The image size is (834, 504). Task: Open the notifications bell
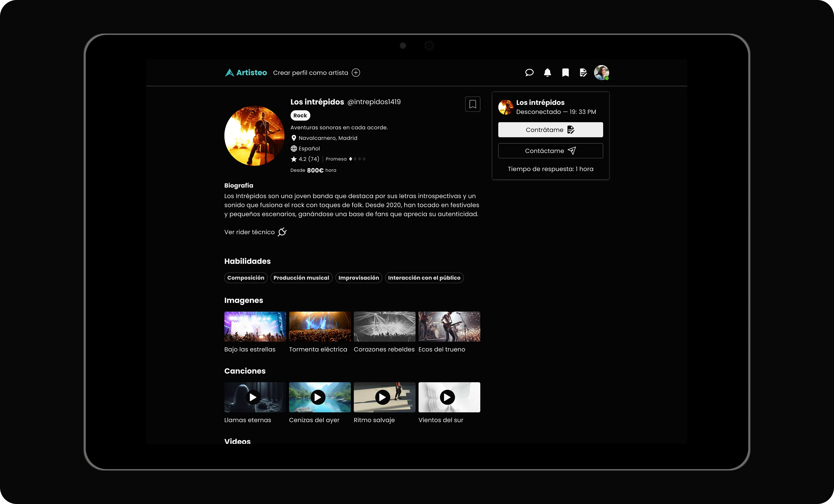[547, 72]
